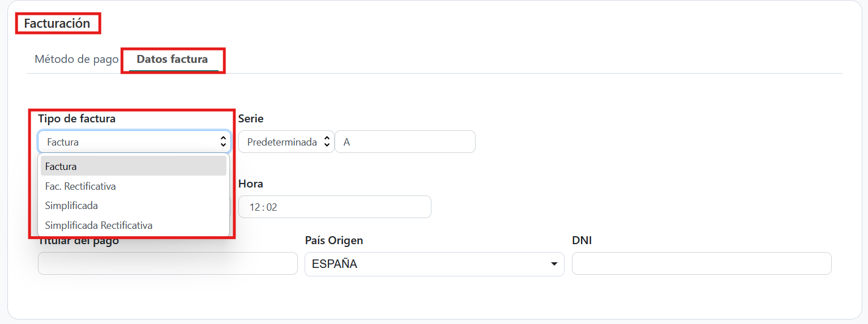Click the Facturación section heading

pyautogui.click(x=57, y=24)
